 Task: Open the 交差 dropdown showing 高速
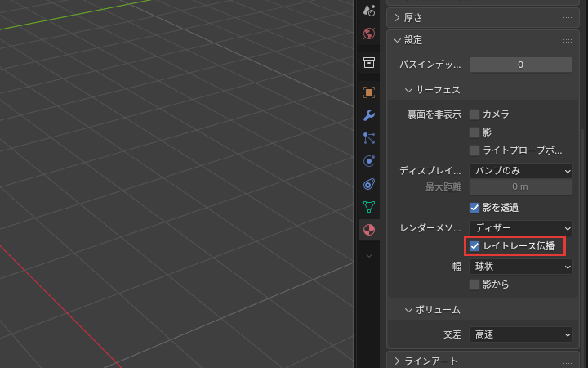[521, 334]
